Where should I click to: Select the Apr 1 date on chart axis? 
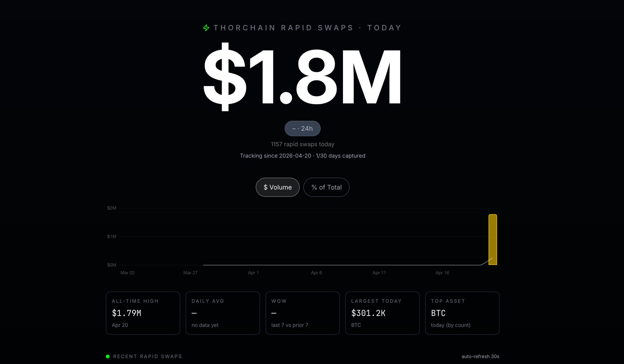pos(253,273)
